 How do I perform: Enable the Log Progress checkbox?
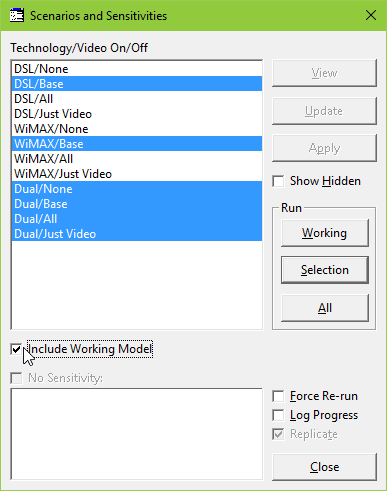coord(278,415)
